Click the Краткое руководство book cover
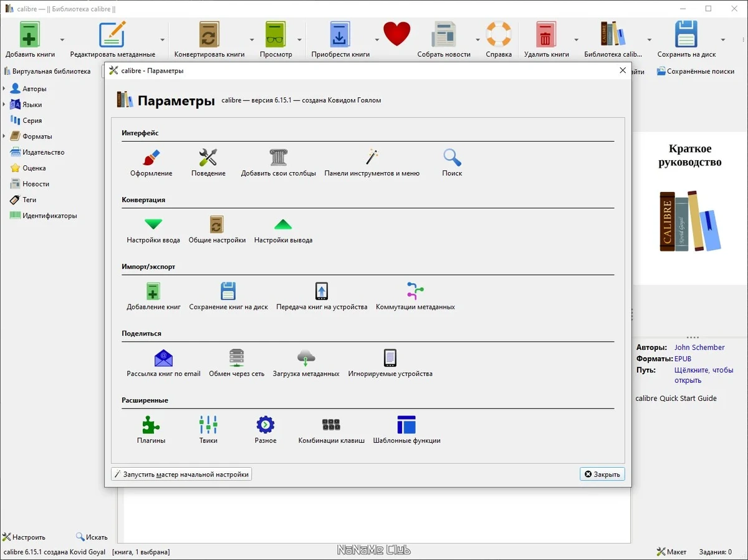This screenshot has height=560, width=748. 690,200
